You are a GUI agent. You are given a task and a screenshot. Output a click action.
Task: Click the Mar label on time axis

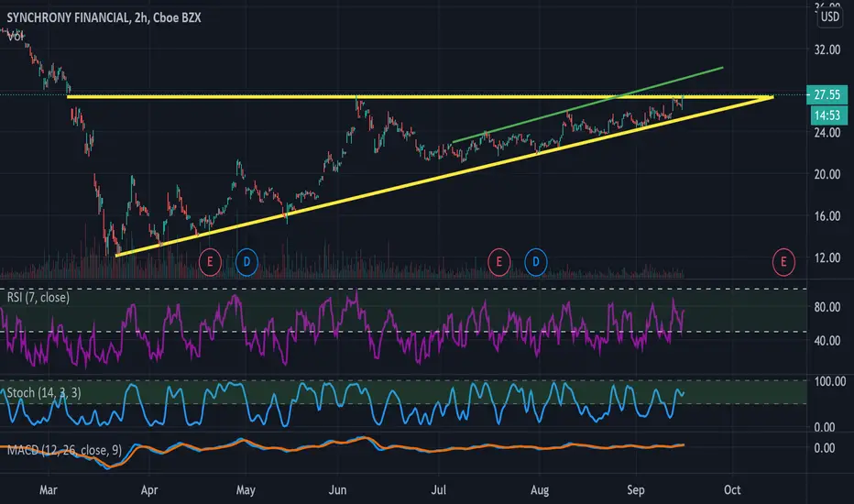coord(48,490)
